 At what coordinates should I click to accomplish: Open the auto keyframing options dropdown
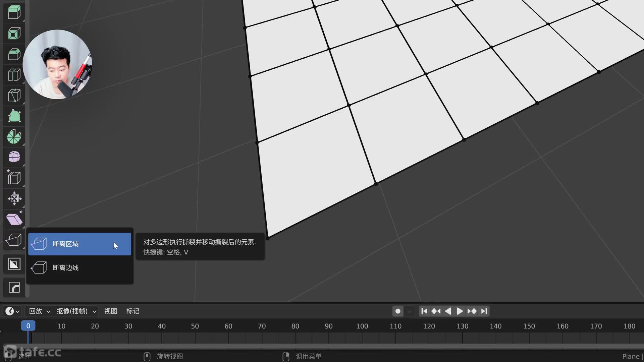click(x=409, y=311)
